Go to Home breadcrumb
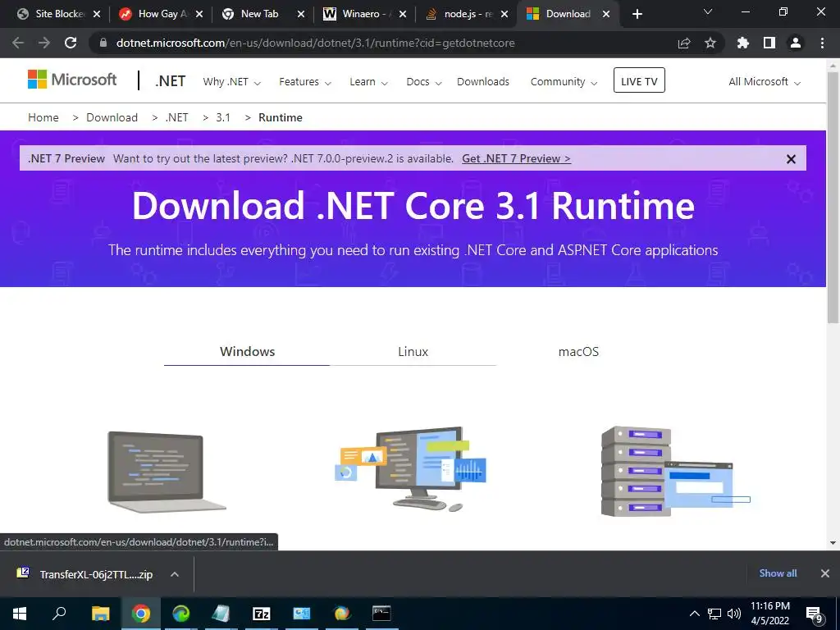 point(43,117)
